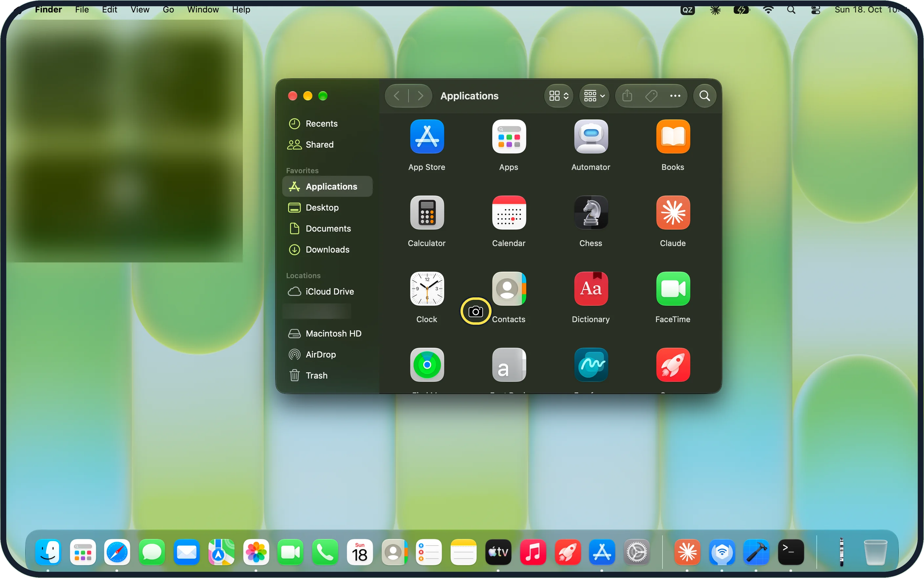
Task: Open Photos from the Dock
Action: tap(256, 552)
